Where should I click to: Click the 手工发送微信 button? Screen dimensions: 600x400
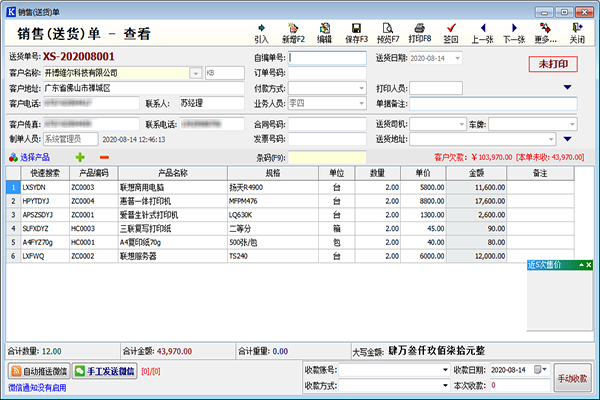tap(105, 371)
